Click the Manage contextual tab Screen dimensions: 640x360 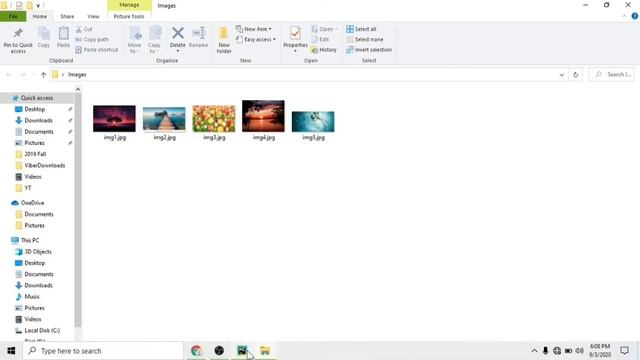(129, 5)
